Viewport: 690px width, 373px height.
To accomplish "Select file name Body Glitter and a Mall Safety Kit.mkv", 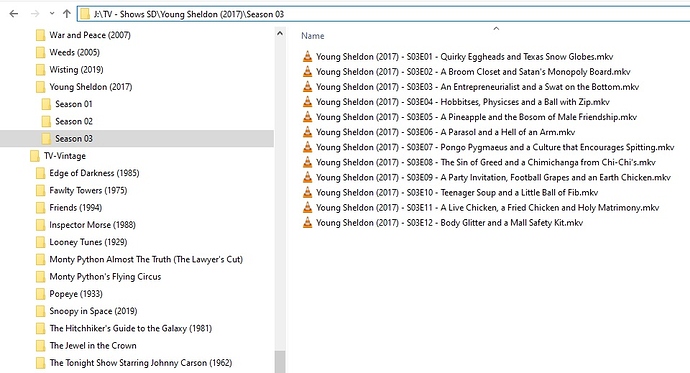I will [449, 223].
